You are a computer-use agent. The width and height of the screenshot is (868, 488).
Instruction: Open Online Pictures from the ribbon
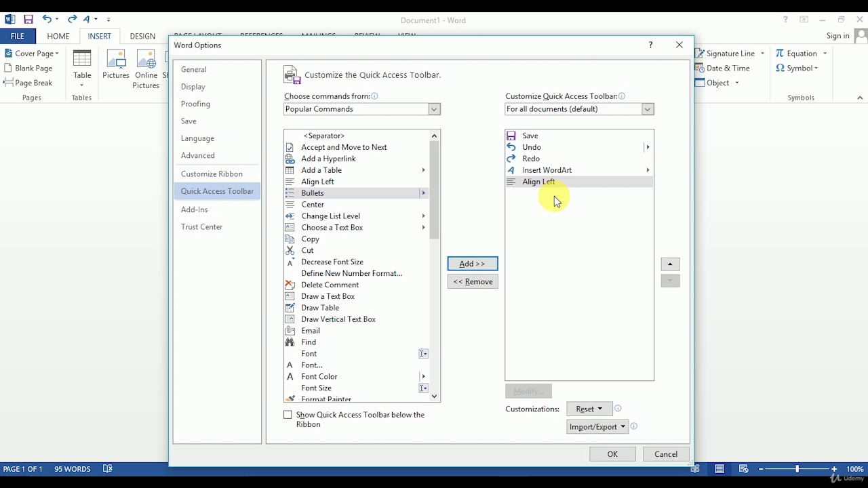pyautogui.click(x=146, y=68)
